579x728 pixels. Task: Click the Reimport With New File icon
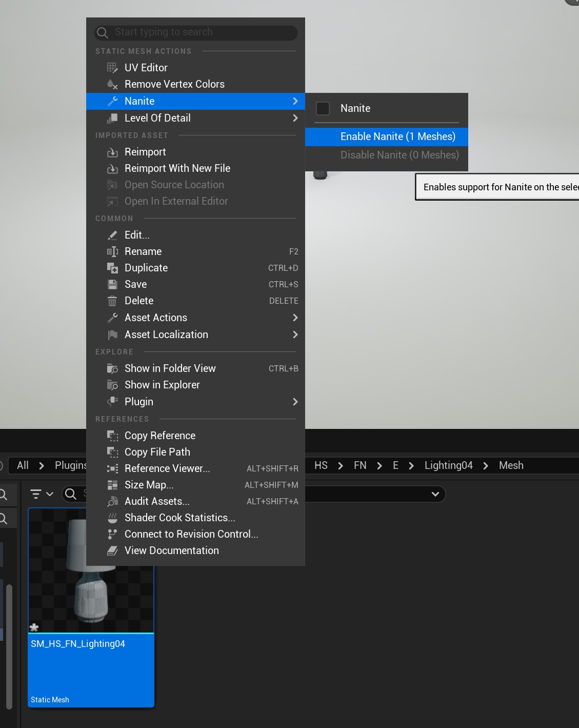click(112, 168)
